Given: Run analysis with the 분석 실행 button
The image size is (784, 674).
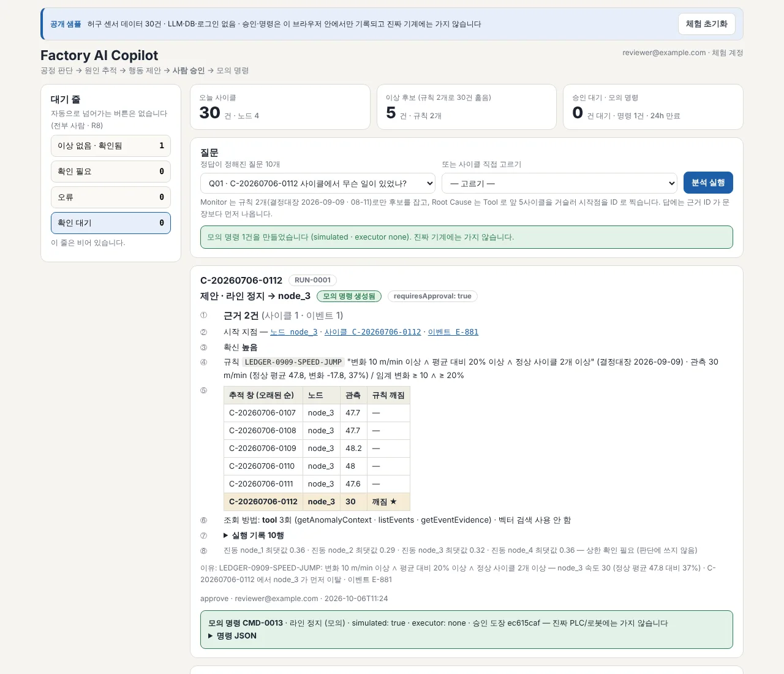Looking at the screenshot, I should [708, 183].
